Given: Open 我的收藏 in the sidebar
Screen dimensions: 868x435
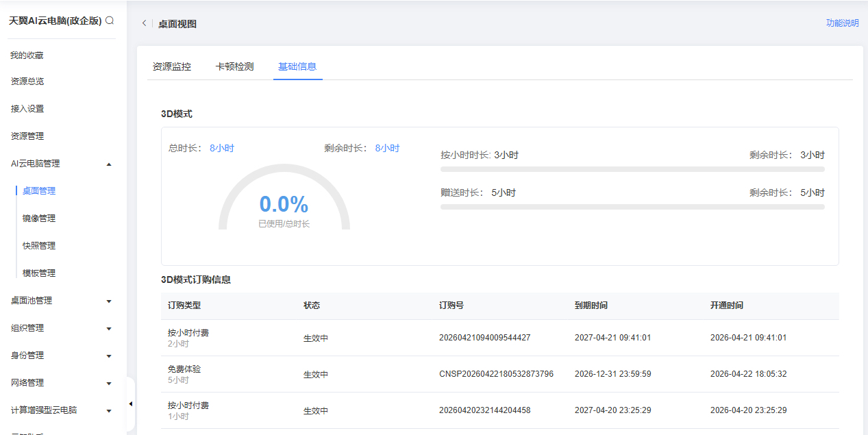Looking at the screenshot, I should [x=27, y=55].
